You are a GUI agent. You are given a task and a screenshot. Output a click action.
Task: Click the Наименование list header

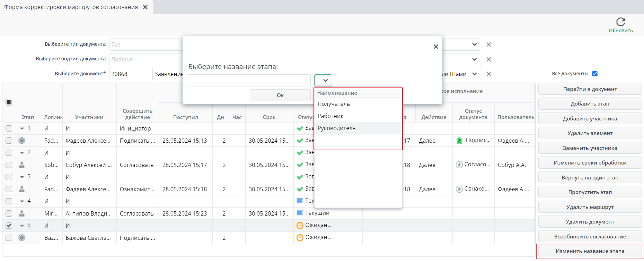[358, 93]
